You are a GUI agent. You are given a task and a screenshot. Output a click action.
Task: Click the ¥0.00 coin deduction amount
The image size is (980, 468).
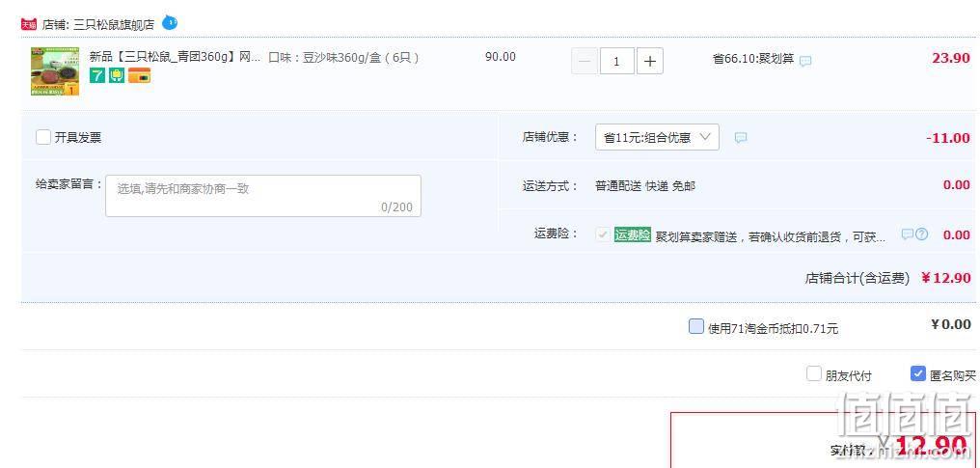coord(951,324)
